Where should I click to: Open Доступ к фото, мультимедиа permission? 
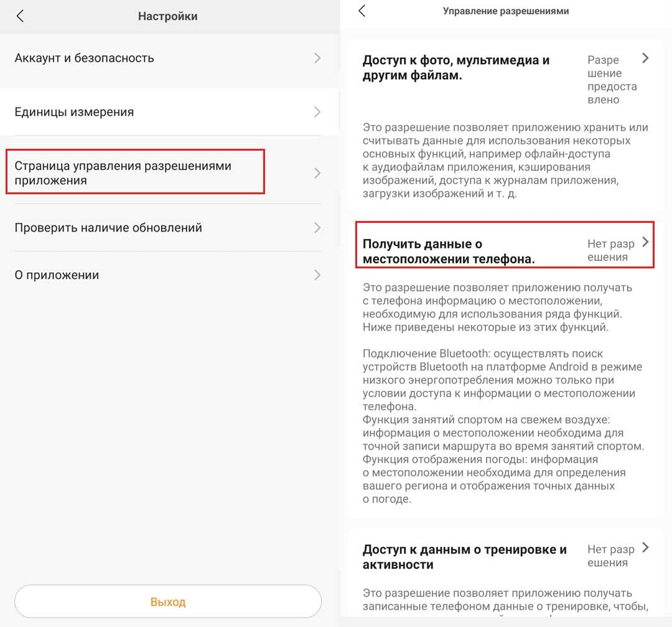[456, 68]
